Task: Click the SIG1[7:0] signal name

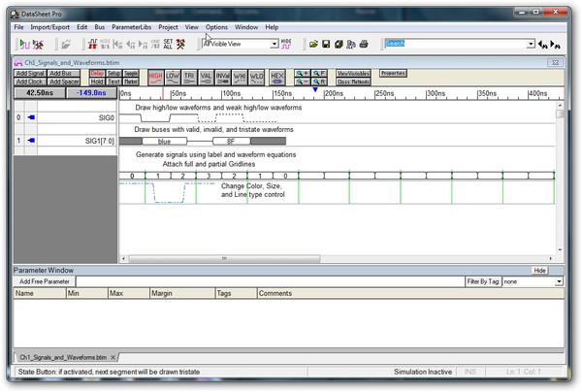Action: 95,141
